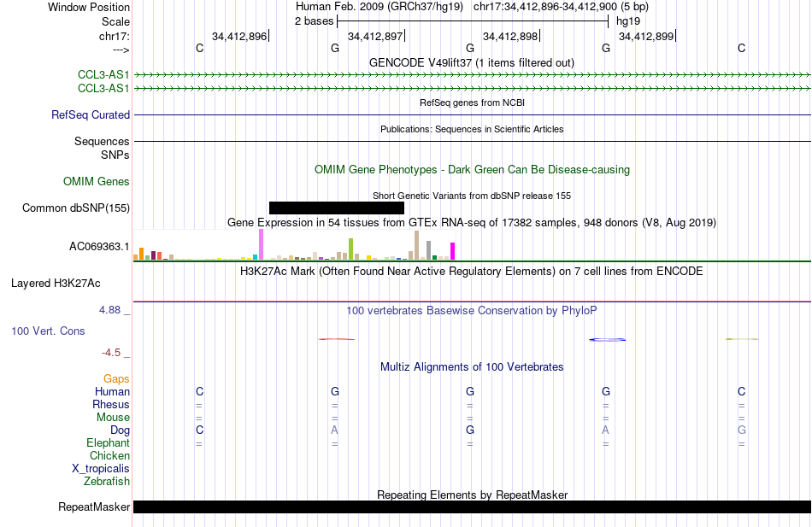Select the first CCL3-AS1 gene label
Image resolution: width=812 pixels, height=527 pixels.
pyautogui.click(x=103, y=75)
